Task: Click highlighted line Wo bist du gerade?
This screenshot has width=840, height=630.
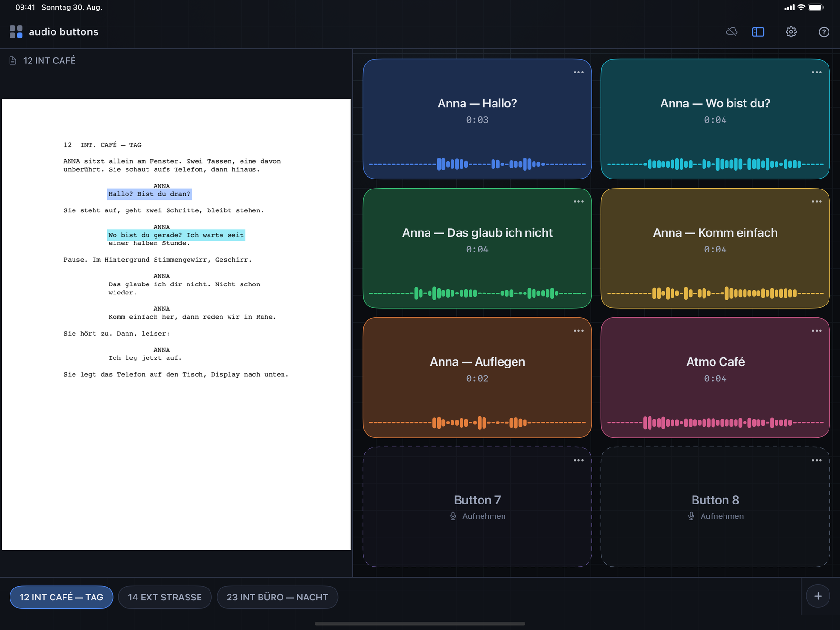Action: click(x=176, y=235)
